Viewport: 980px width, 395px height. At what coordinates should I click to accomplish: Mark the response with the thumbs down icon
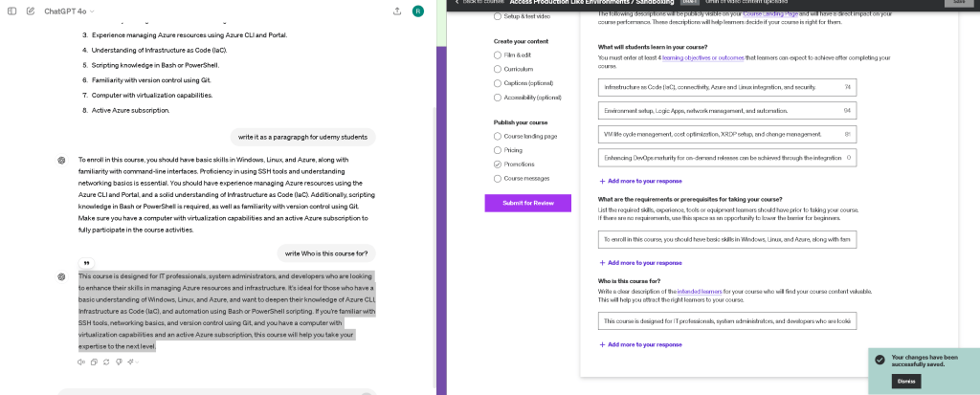[x=119, y=362]
